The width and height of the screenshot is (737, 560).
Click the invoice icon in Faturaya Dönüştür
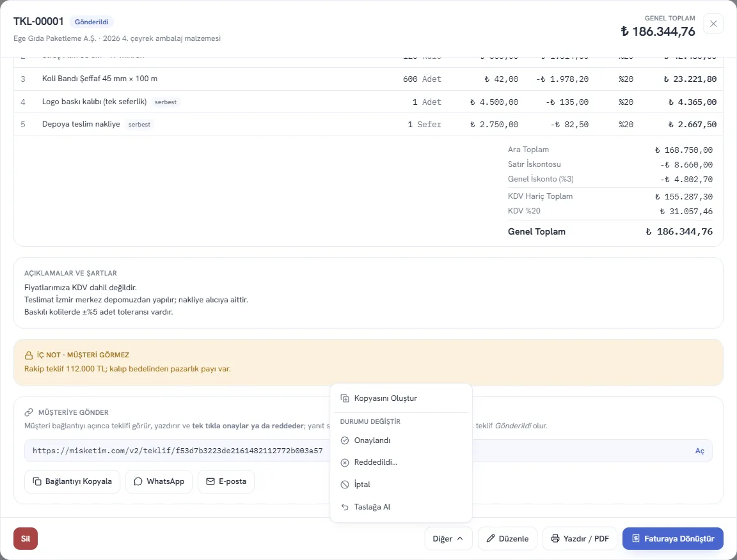click(x=635, y=538)
